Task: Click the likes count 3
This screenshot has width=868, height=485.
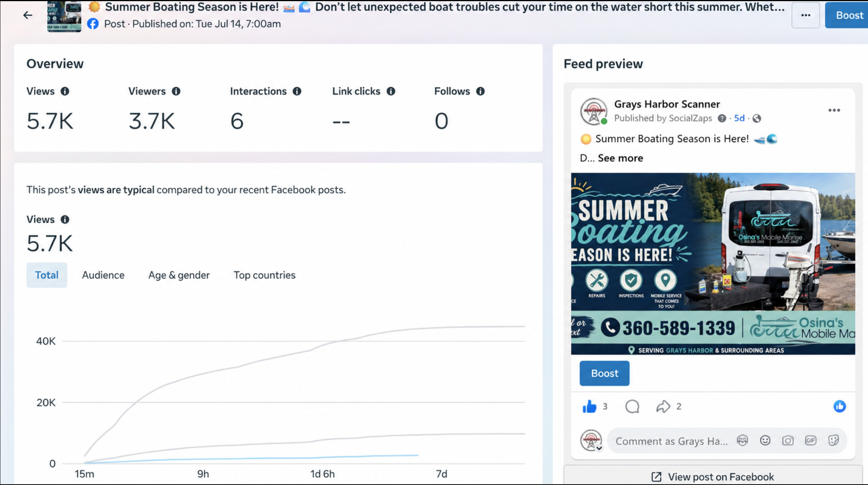Action: click(605, 406)
